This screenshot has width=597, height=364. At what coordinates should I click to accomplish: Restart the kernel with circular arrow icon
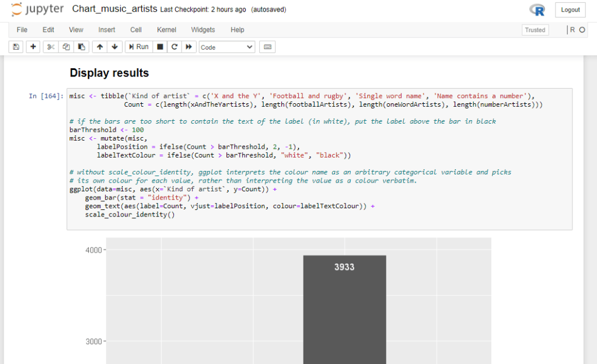[x=174, y=47]
